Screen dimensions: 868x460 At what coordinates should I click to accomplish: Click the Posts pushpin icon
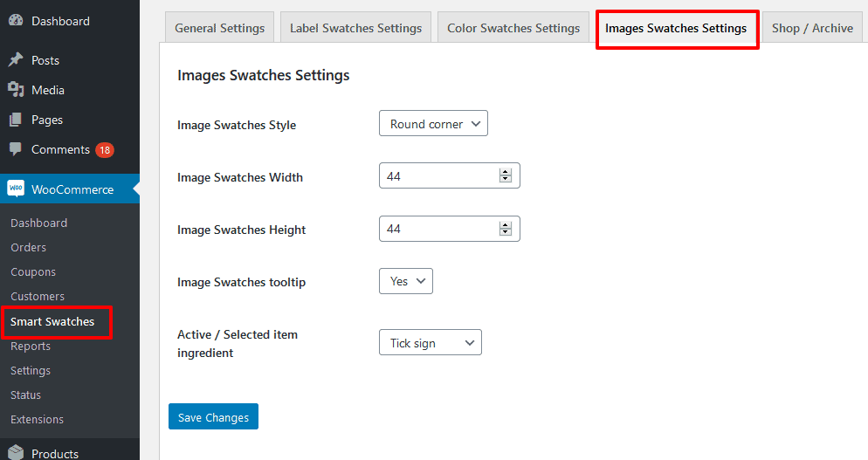coord(16,60)
